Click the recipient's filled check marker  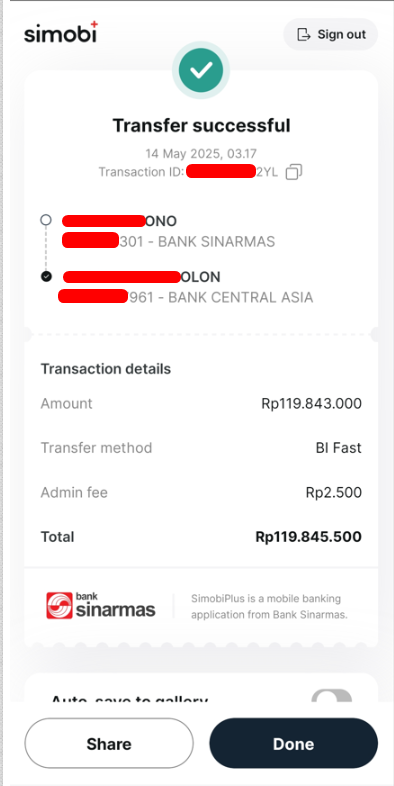[x=46, y=277]
